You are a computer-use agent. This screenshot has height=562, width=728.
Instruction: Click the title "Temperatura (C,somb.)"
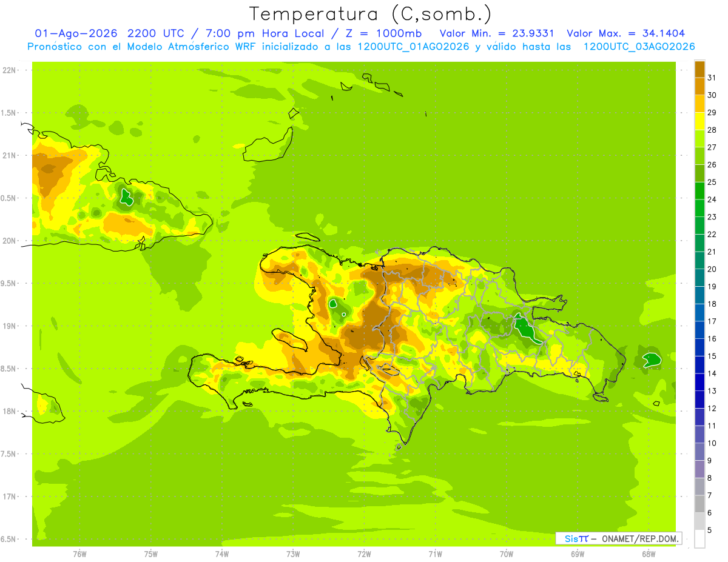pyautogui.click(x=370, y=14)
